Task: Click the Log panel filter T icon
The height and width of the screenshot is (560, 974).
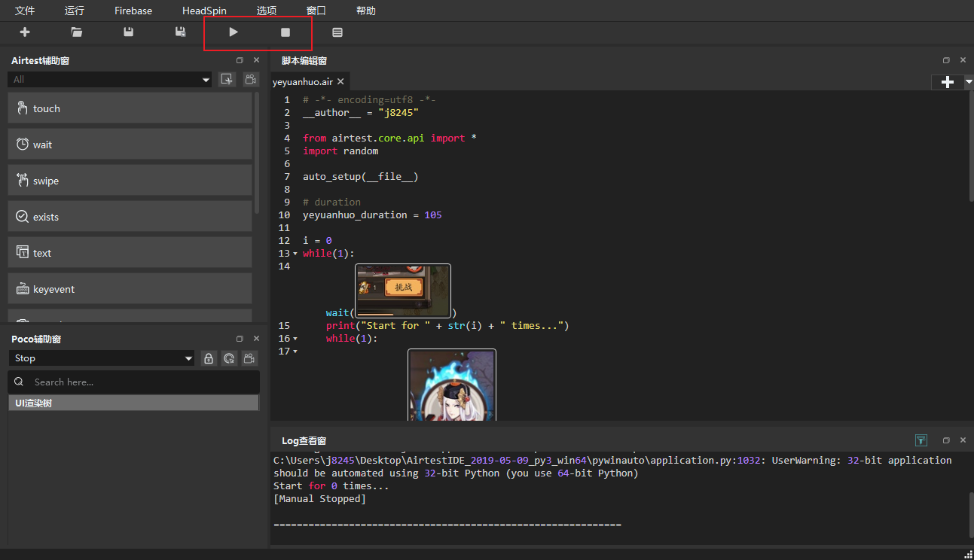Action: (921, 440)
